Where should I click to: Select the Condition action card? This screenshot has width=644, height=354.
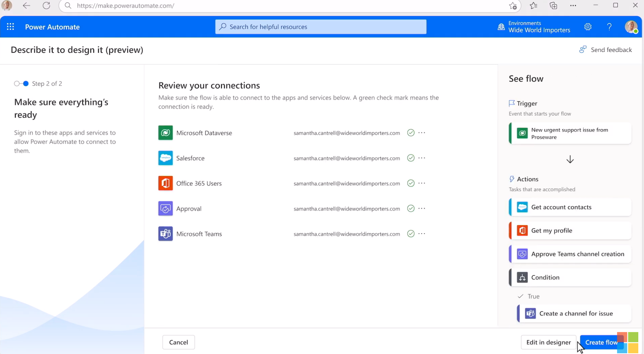point(570,277)
